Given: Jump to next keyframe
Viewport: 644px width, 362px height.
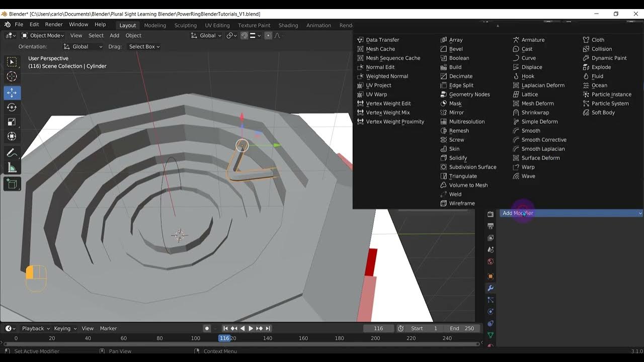Looking at the screenshot, I should (x=259, y=328).
